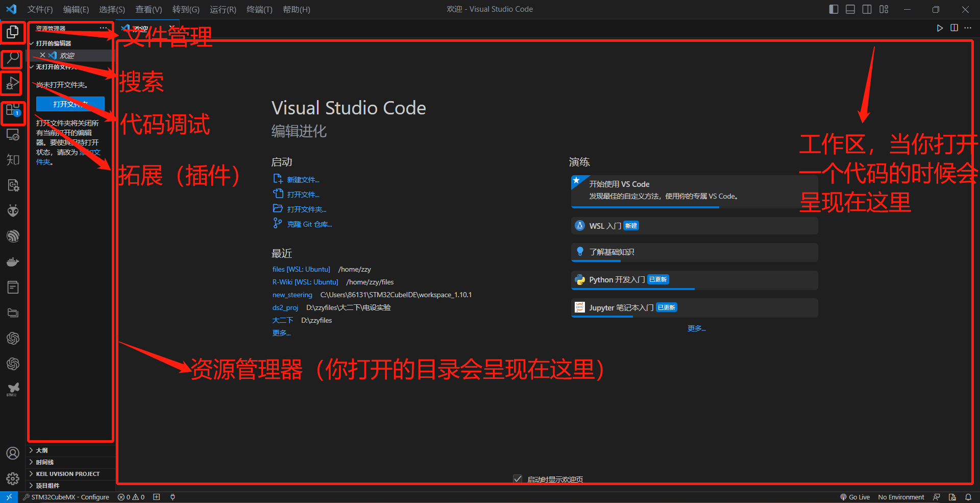Click the 新建文件... link
Viewport: 980px width, 503px height.
(x=303, y=180)
